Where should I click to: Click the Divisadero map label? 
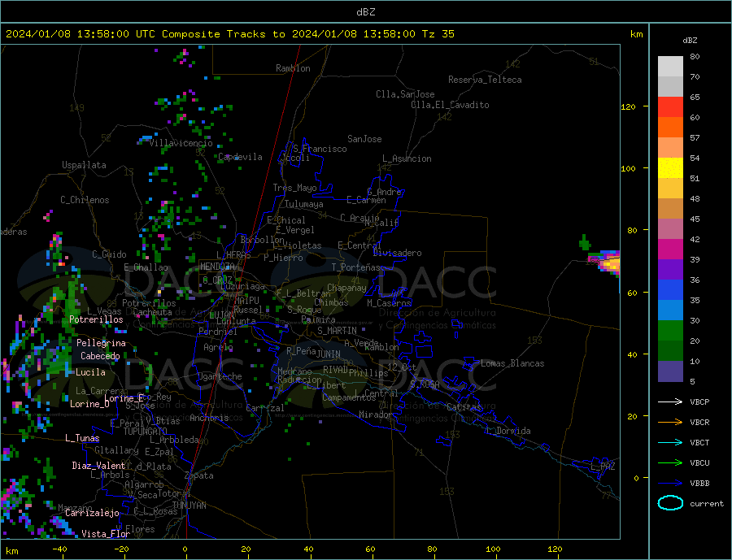[x=397, y=253]
